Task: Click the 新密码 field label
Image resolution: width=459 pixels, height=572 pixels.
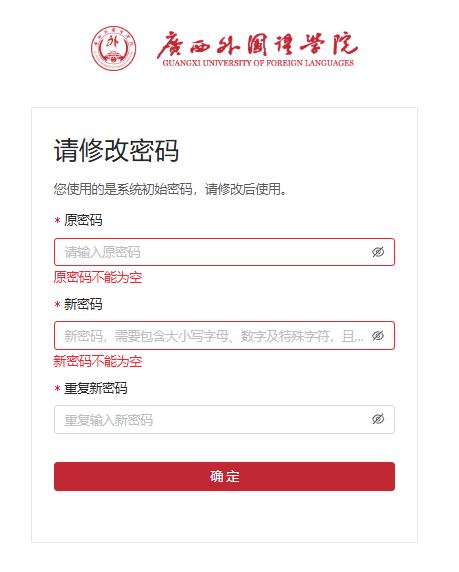Action: pos(83,304)
